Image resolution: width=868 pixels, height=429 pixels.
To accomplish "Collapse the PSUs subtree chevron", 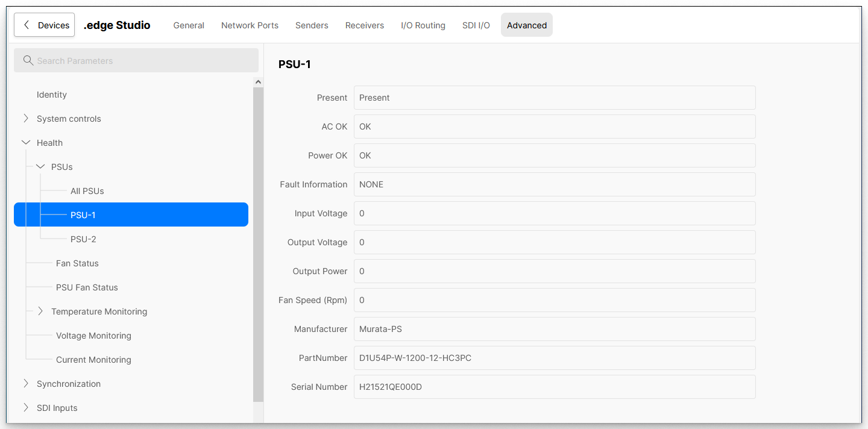I will click(x=40, y=167).
